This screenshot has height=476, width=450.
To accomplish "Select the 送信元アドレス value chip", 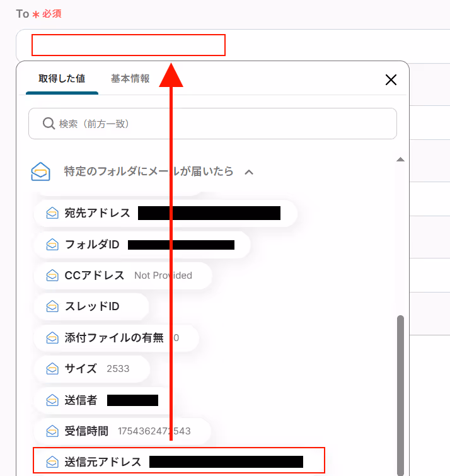I will [179, 461].
